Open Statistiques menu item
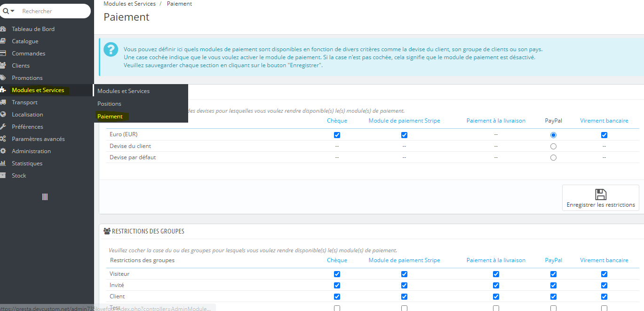644x311 pixels. point(27,163)
